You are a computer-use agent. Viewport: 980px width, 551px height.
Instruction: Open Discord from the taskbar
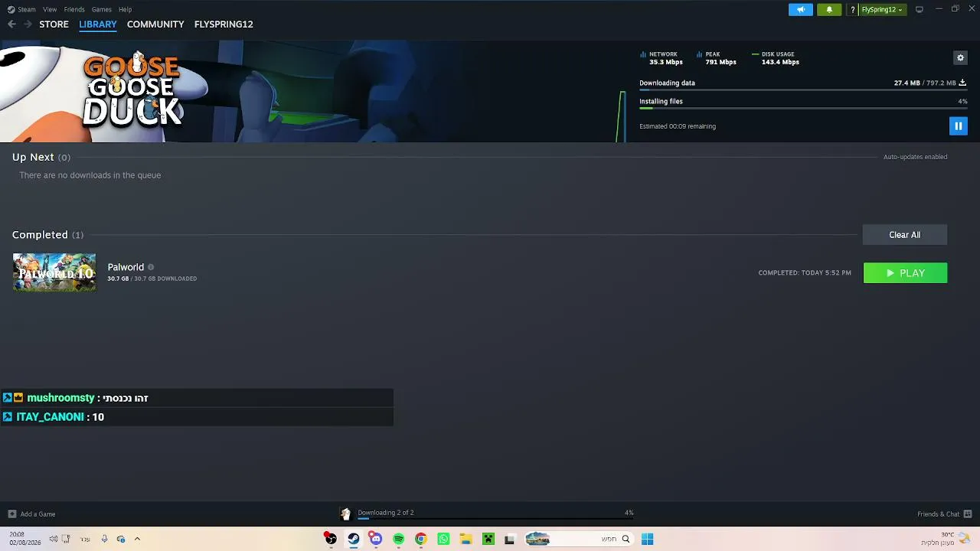375,539
